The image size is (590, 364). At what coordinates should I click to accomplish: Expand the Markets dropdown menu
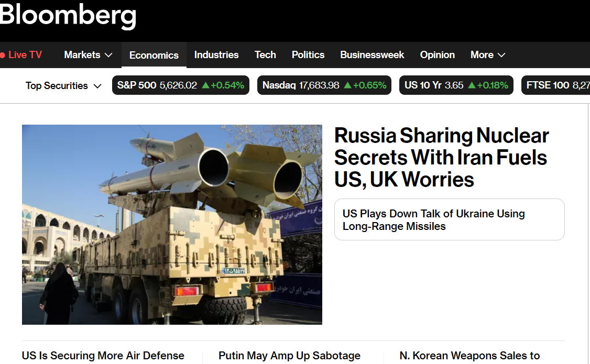click(88, 55)
